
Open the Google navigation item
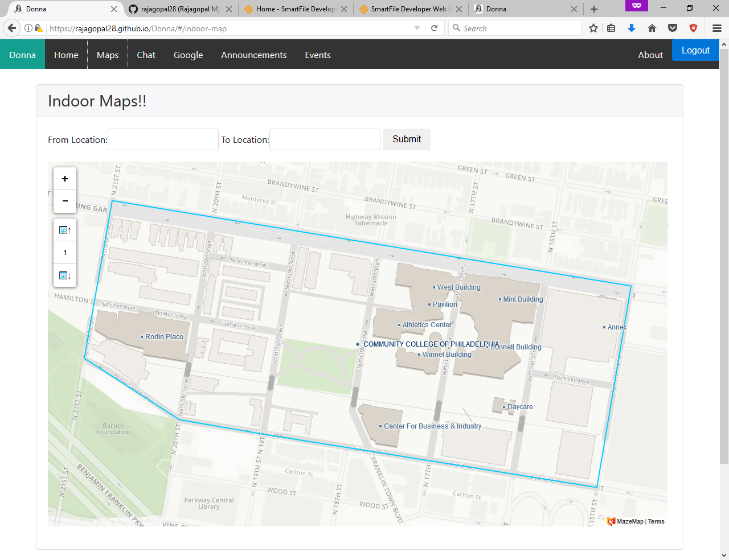point(189,55)
